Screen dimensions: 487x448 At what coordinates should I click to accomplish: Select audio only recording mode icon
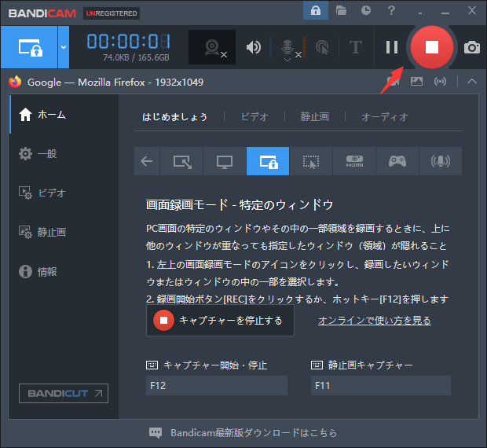pos(441,161)
